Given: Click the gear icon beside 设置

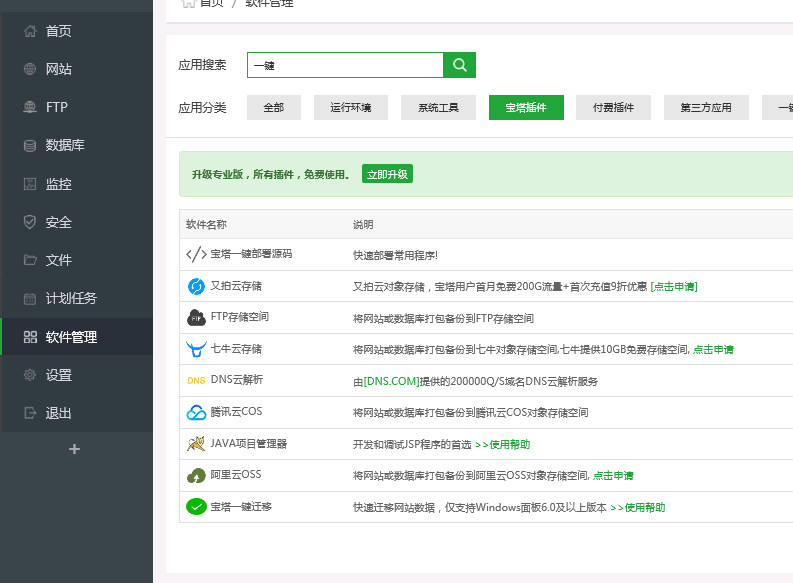Looking at the screenshot, I should point(30,375).
